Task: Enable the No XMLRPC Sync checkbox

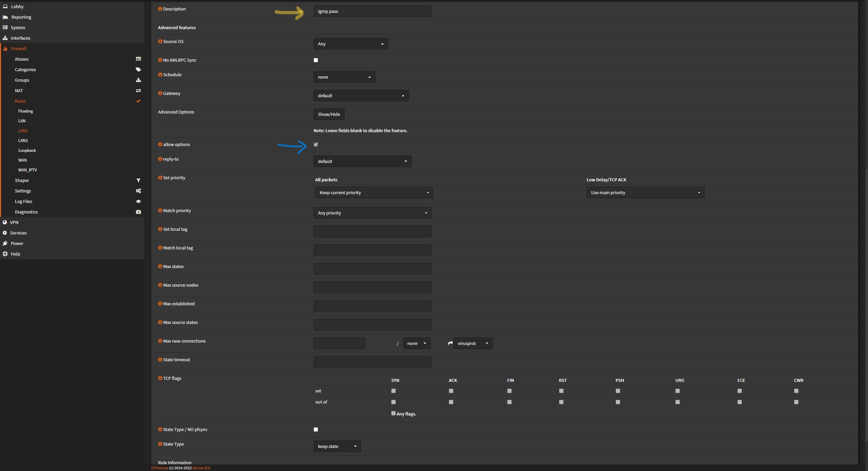Action: coord(316,60)
